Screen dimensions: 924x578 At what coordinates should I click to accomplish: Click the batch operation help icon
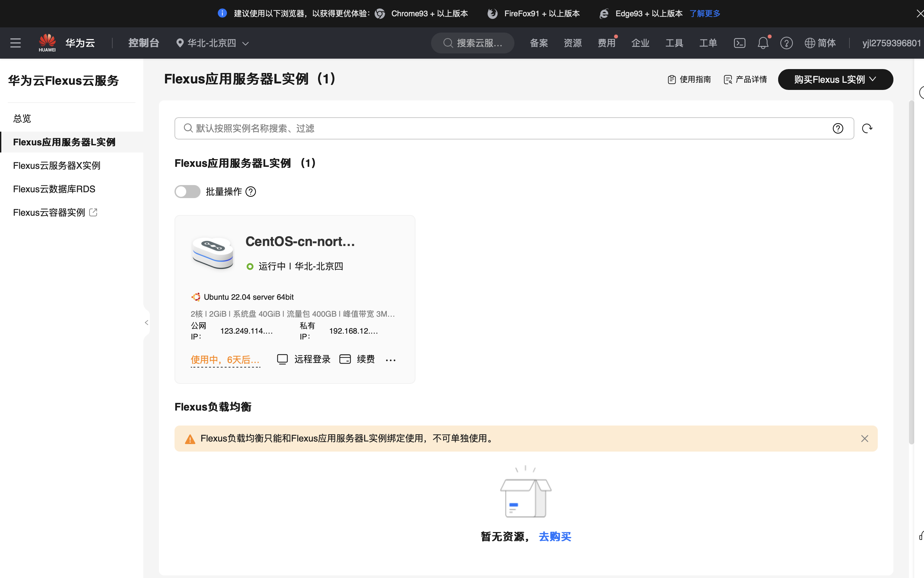click(251, 192)
